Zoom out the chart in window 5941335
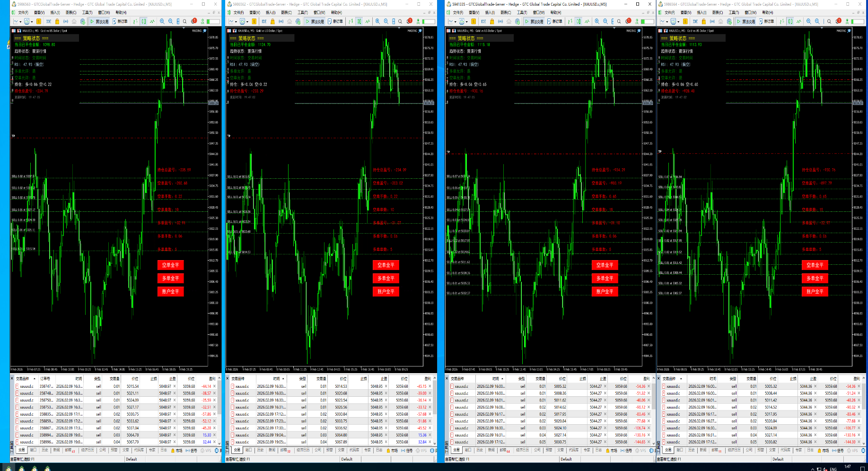Screen dimensions: 868x471 (605, 21)
